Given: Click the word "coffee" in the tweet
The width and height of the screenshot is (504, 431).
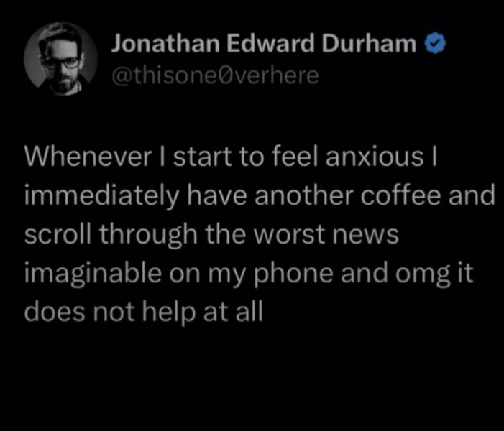Looking at the screenshot, I should coord(400,195).
